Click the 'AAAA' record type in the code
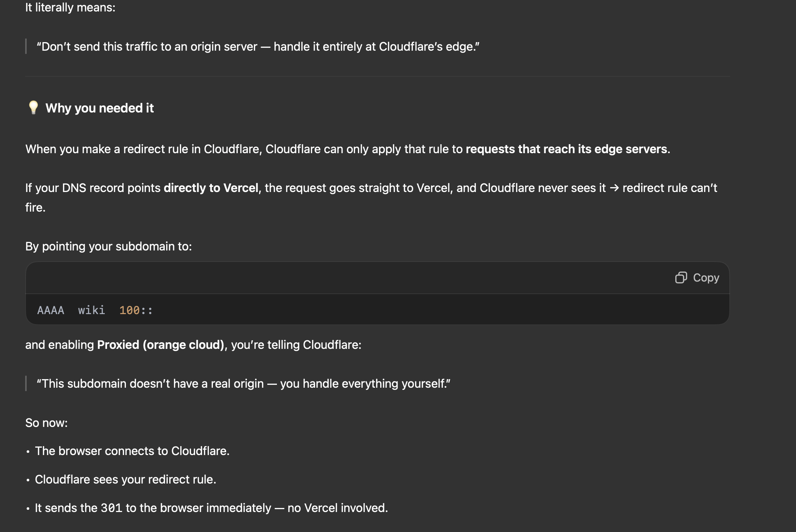This screenshot has height=532, width=796. pyautogui.click(x=51, y=310)
